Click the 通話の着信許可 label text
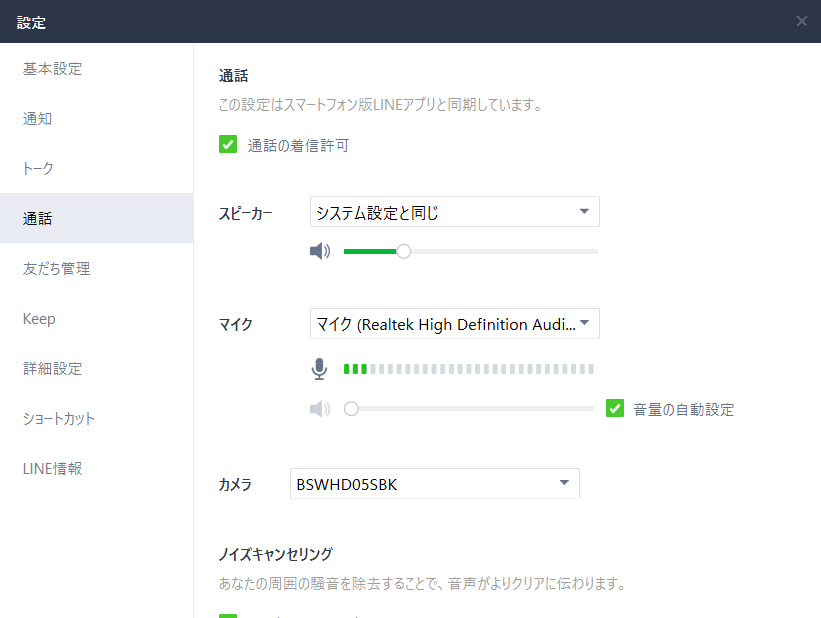 298,145
